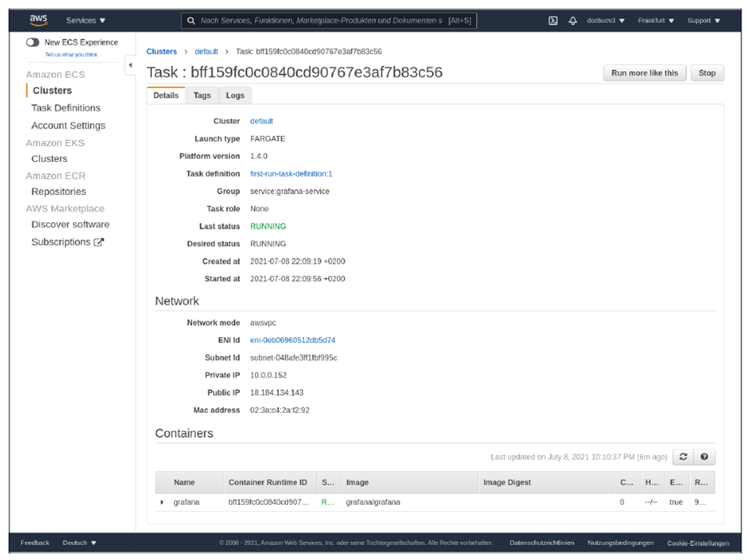749x560 pixels.
Task: Open the Support dropdown menu
Action: pos(703,20)
